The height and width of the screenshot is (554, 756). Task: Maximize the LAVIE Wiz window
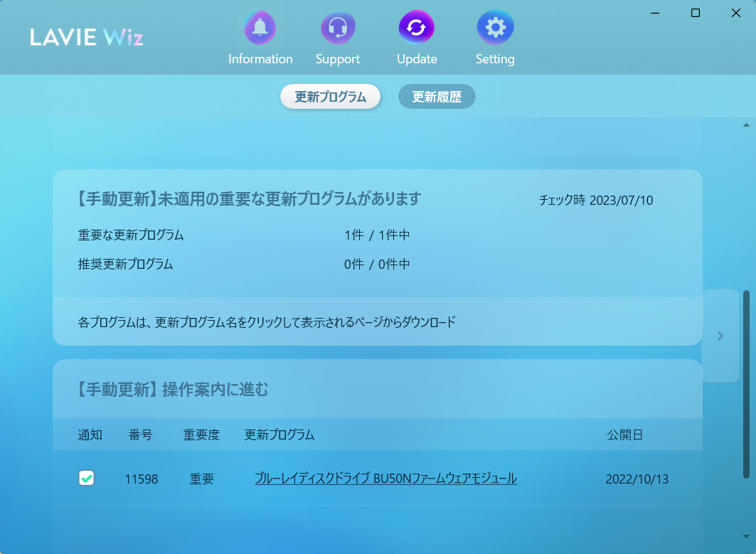[x=696, y=13]
